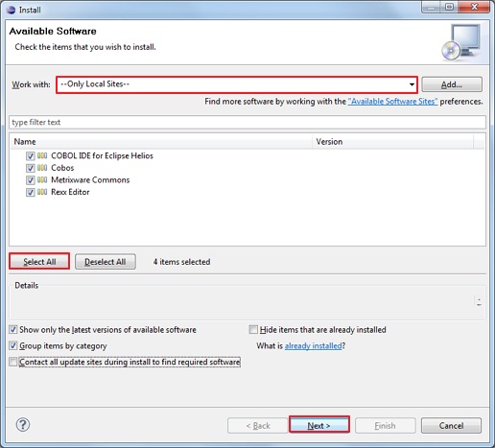Uncheck the Cobos checkbox
Image resolution: width=495 pixels, height=448 pixels.
click(31, 168)
